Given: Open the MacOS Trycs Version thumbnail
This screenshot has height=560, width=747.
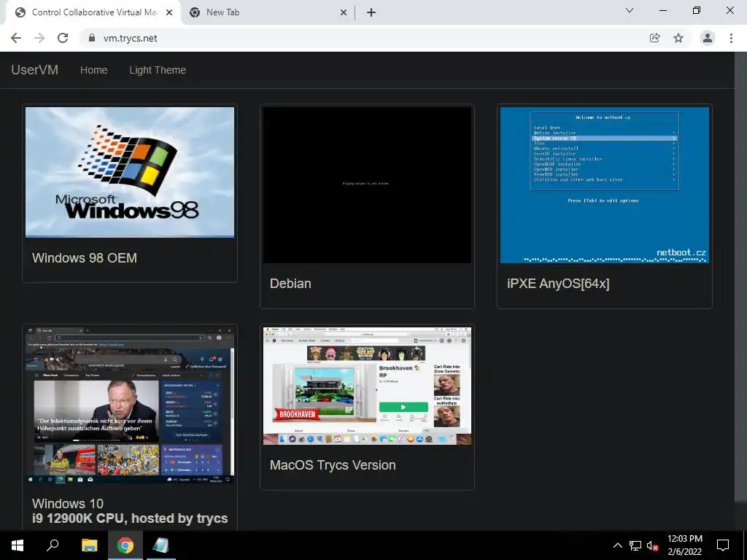Looking at the screenshot, I should 368,386.
